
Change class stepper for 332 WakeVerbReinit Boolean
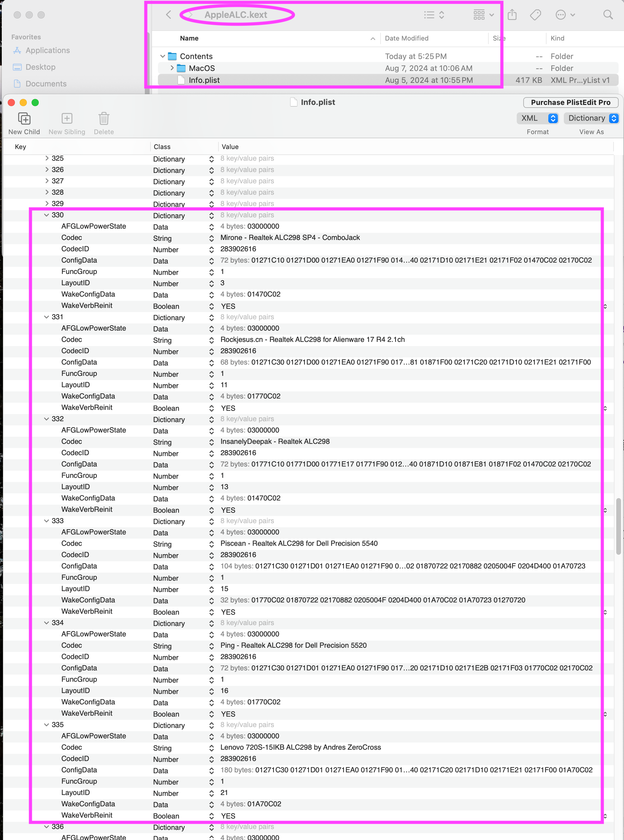212,510
